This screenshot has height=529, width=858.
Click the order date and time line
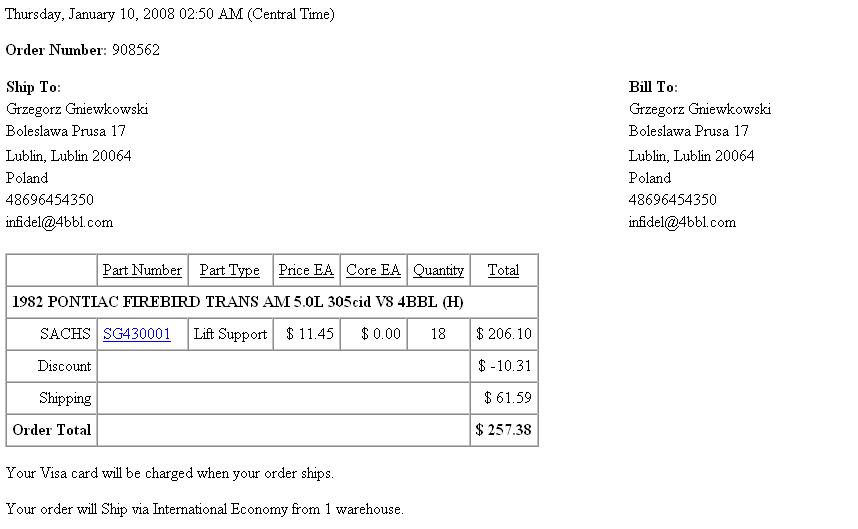coord(170,14)
